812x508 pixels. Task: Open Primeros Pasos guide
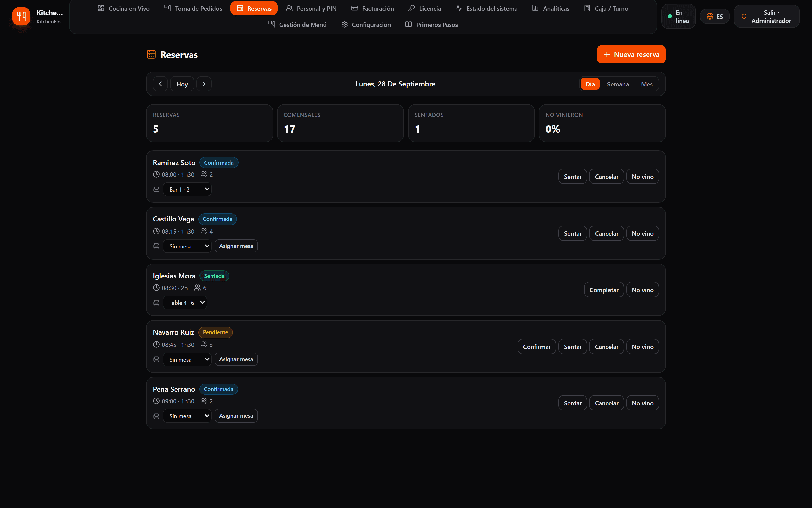431,25
